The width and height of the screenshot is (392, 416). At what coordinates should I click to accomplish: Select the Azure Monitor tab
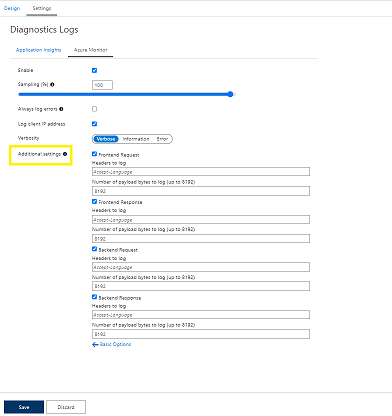pyautogui.click(x=90, y=50)
